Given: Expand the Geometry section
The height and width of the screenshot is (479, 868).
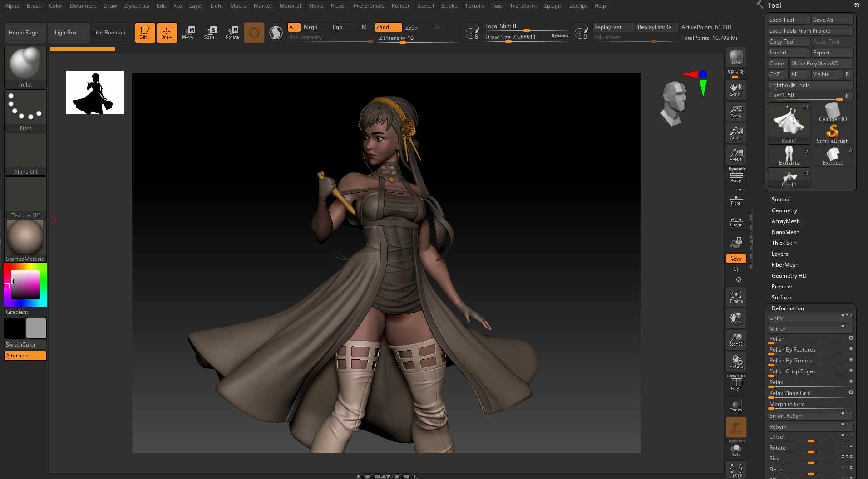Looking at the screenshot, I should 784,210.
